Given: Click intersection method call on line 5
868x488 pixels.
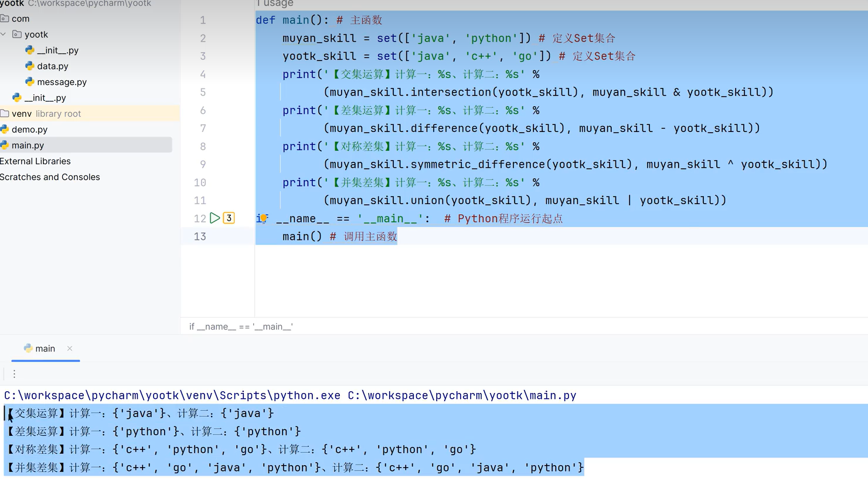Looking at the screenshot, I should (x=451, y=92).
